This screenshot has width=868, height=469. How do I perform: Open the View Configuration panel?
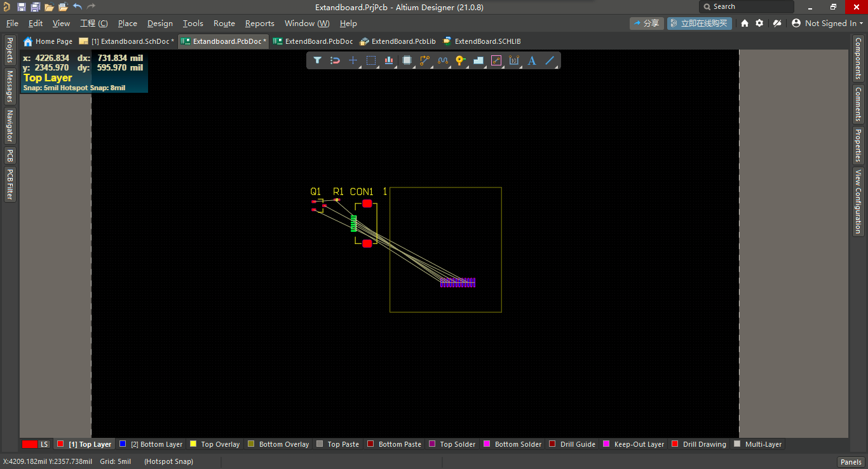point(858,201)
